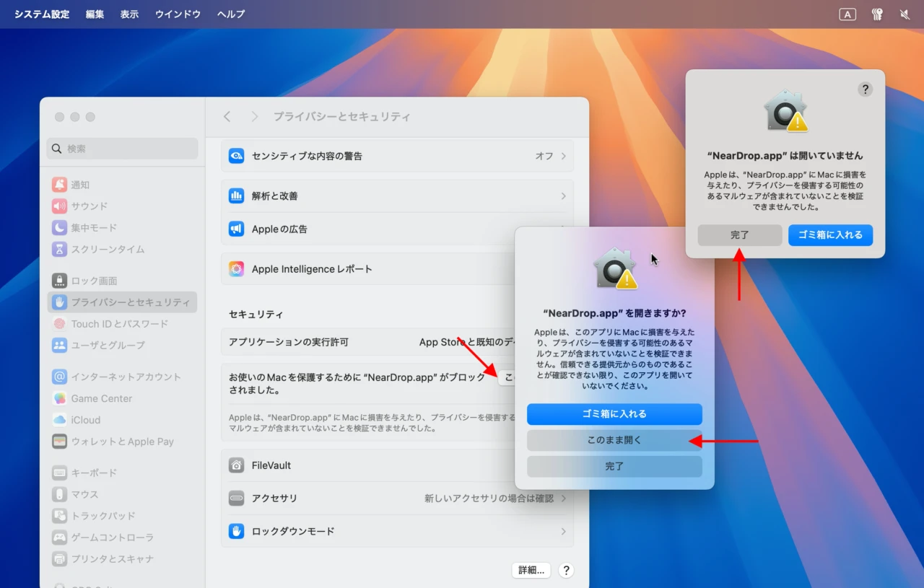Click the 検索 search field
The width and height of the screenshot is (924, 588).
[122, 148]
